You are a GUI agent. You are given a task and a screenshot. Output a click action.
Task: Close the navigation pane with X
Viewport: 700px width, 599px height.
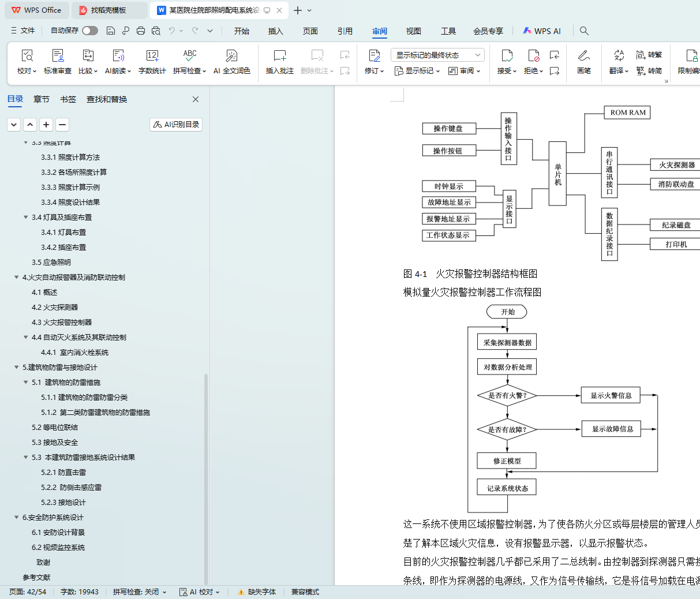pyautogui.click(x=196, y=99)
